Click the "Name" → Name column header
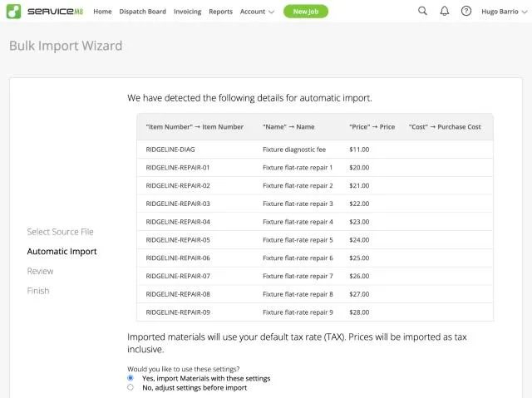This screenshot has height=398, width=532. (288, 127)
